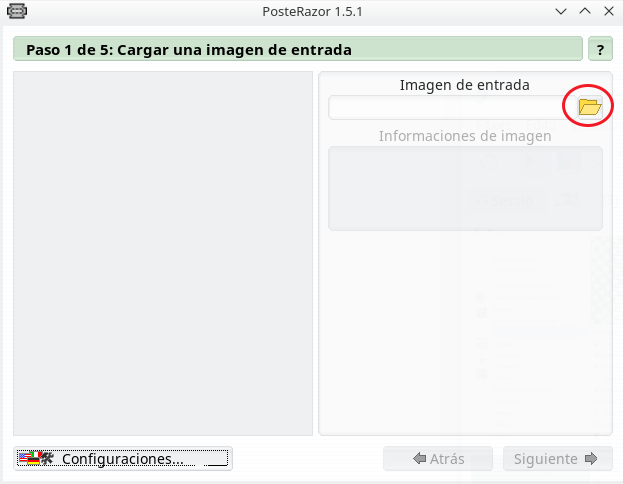Open the Configuraciones... button
The width and height of the screenshot is (623, 484).
pos(123,459)
